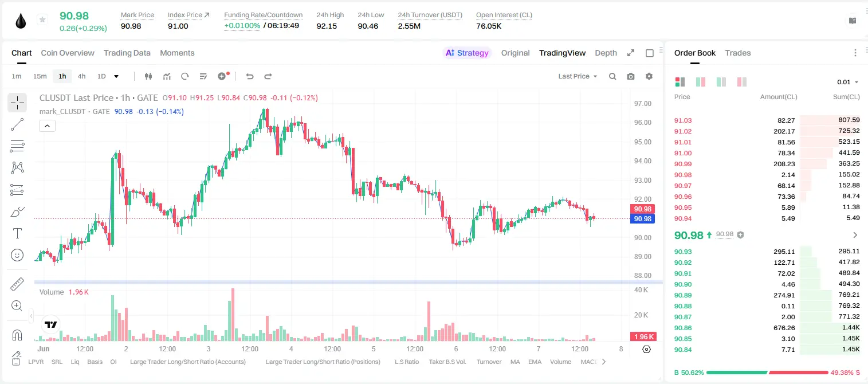
Task: Open the Coin Overview tab
Action: pyautogui.click(x=68, y=53)
